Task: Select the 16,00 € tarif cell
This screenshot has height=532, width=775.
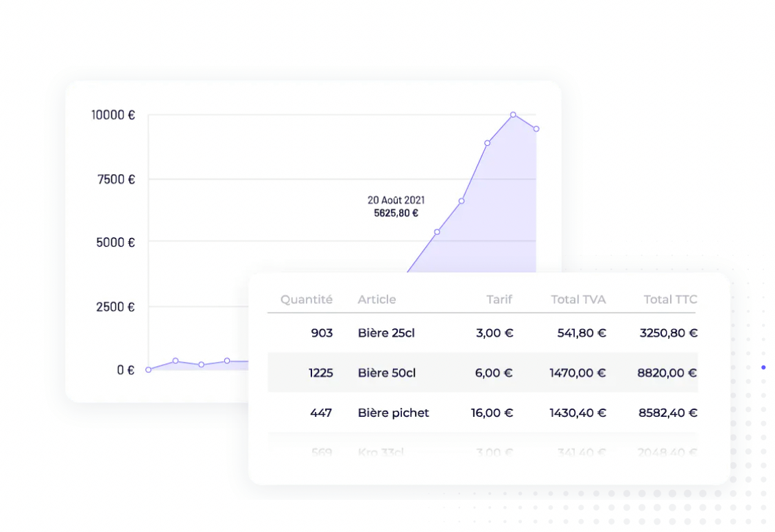Action: 492,413
